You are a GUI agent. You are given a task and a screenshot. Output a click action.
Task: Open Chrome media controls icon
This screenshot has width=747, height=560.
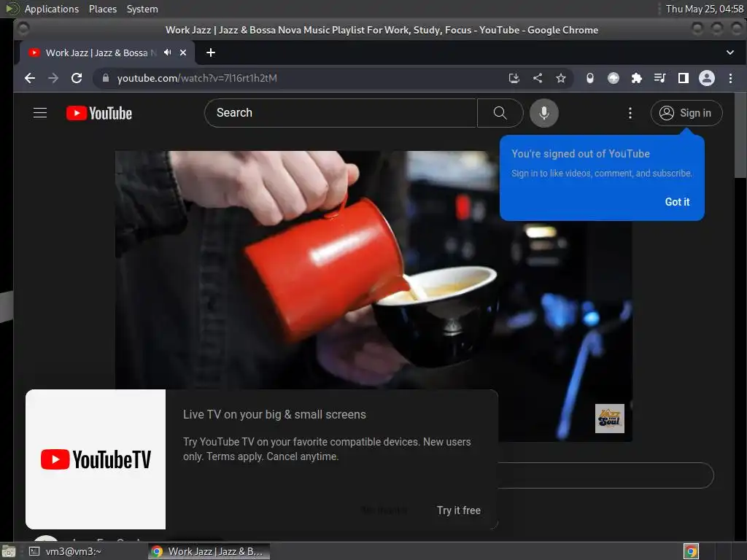click(x=659, y=78)
